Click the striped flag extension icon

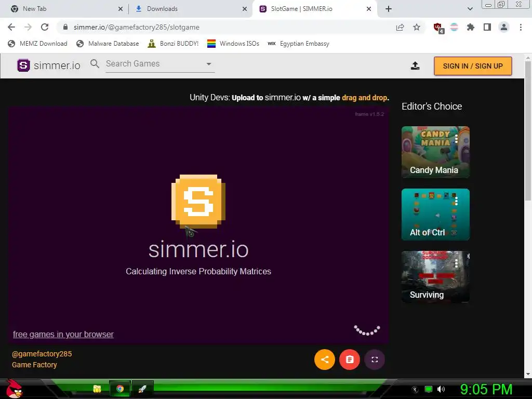click(x=454, y=27)
